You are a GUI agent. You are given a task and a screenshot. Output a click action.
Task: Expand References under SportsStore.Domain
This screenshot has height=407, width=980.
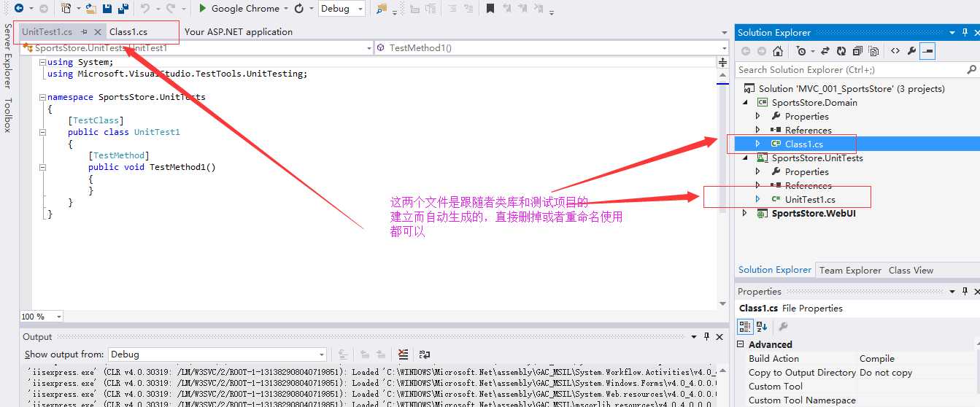(757, 131)
